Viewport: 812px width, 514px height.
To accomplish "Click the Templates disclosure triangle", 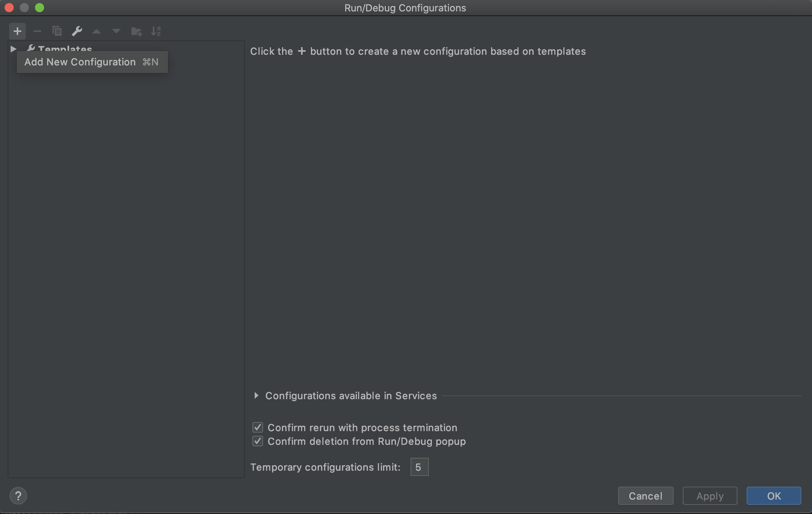I will (12, 49).
